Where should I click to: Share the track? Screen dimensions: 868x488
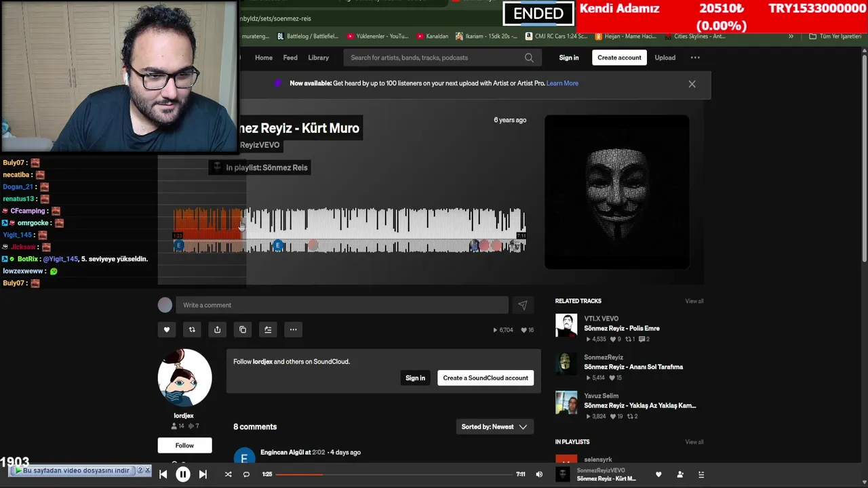coord(217,329)
